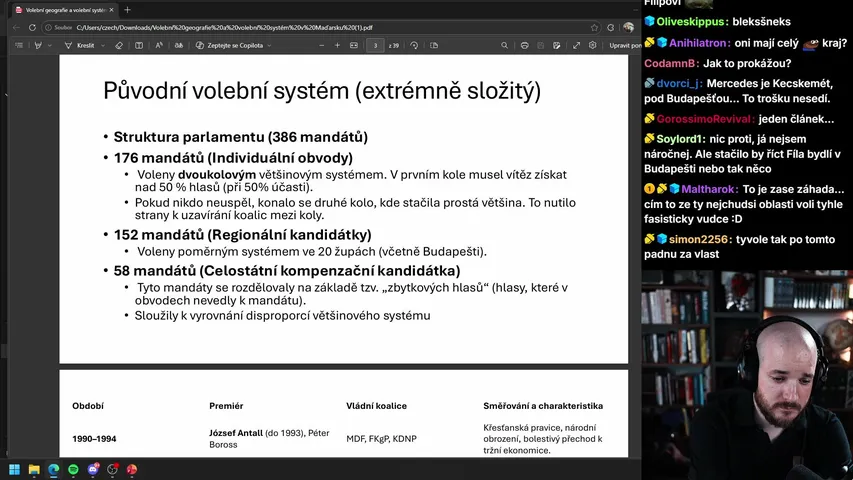
Task: Click the 152 mandátů (Regionální kandidátky) bullet
Action: pyautogui.click(x=242, y=235)
